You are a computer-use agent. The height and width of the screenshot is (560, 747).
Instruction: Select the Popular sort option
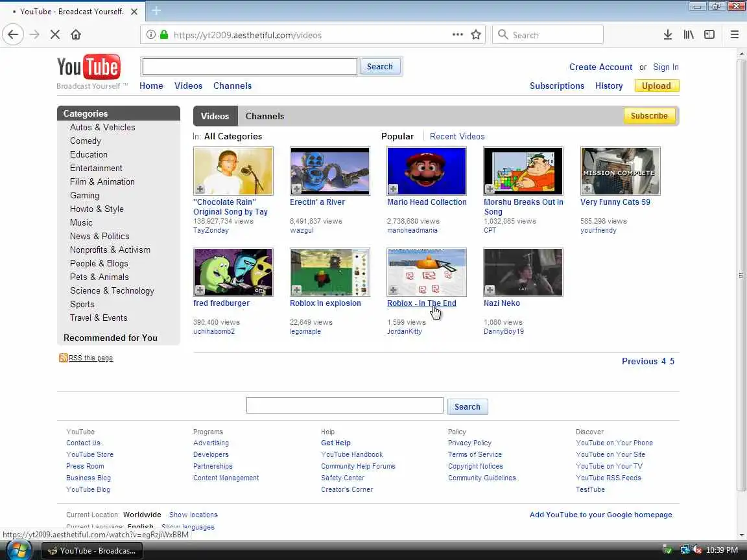397,136
